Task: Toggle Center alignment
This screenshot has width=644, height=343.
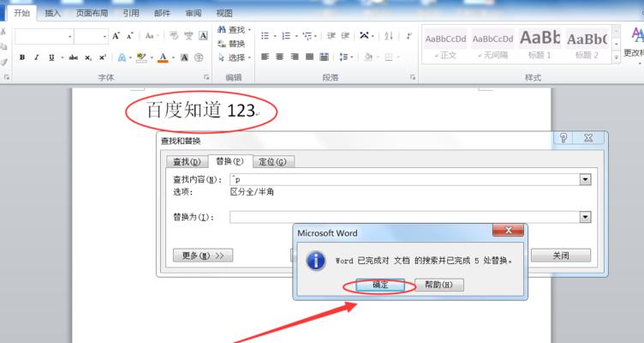Action: (x=280, y=57)
